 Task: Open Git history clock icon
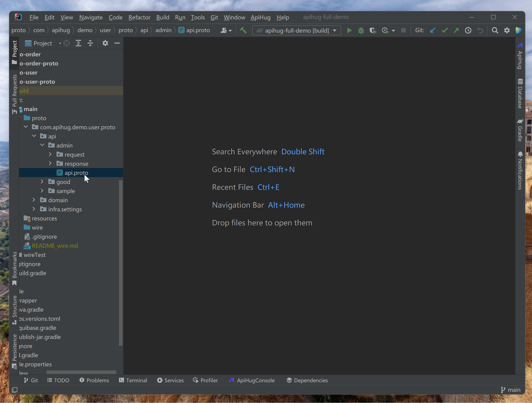click(468, 31)
